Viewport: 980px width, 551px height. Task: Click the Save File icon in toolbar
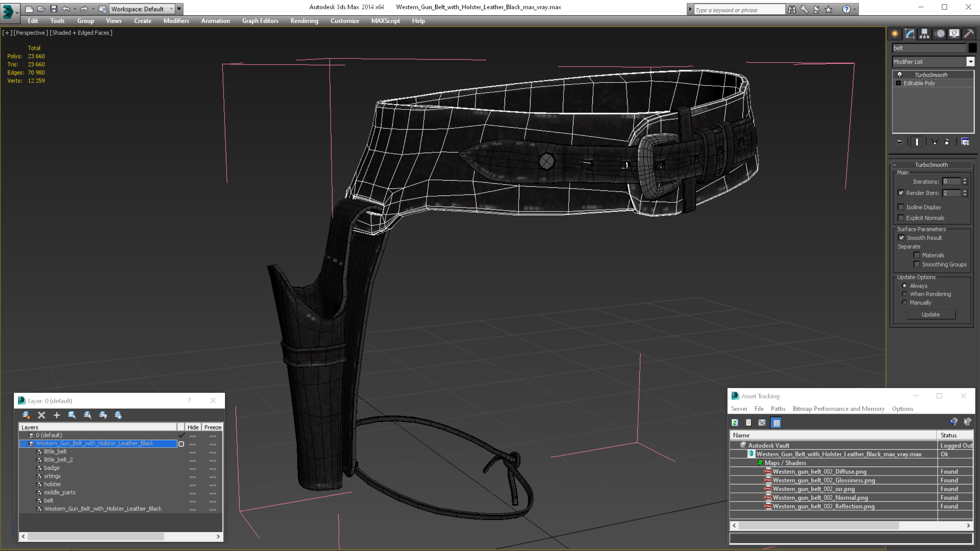click(54, 9)
